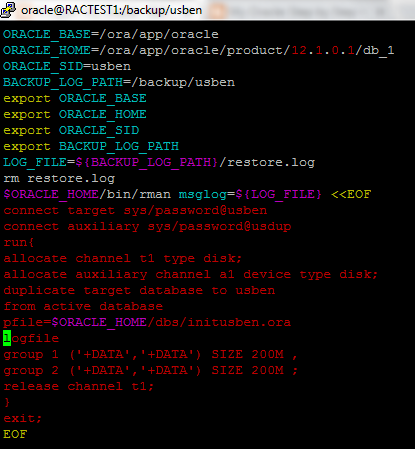Click the rm restore.log line
Viewport: 415px width, 449px height.
point(59,178)
